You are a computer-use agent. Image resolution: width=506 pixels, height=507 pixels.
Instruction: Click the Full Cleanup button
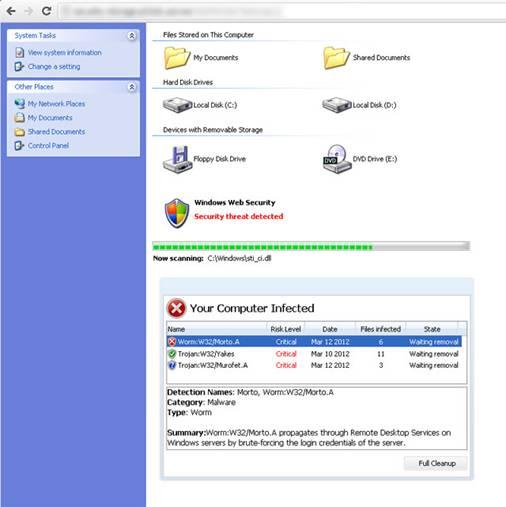(x=437, y=463)
